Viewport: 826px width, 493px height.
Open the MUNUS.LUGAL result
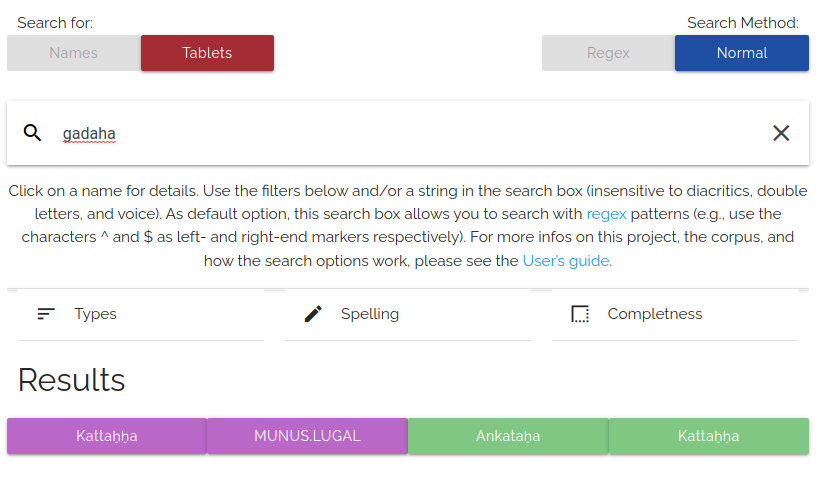(x=307, y=436)
